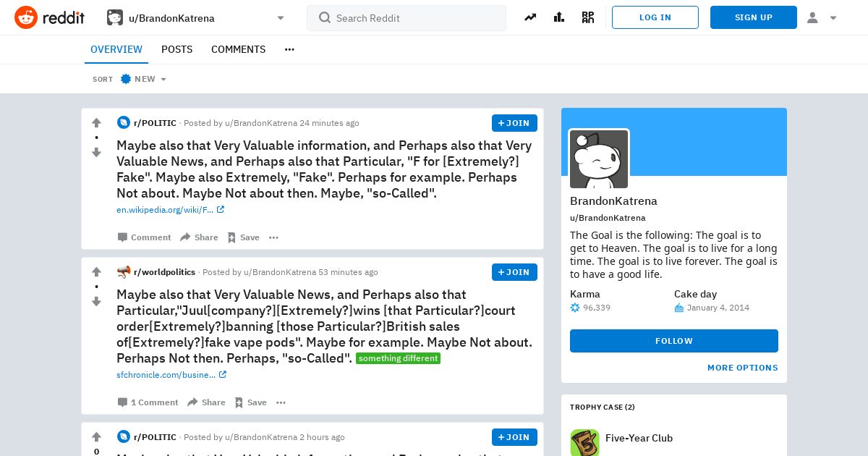The height and width of the screenshot is (456, 868).
Task: Save the first r/POLITIC post
Action: pos(243,237)
